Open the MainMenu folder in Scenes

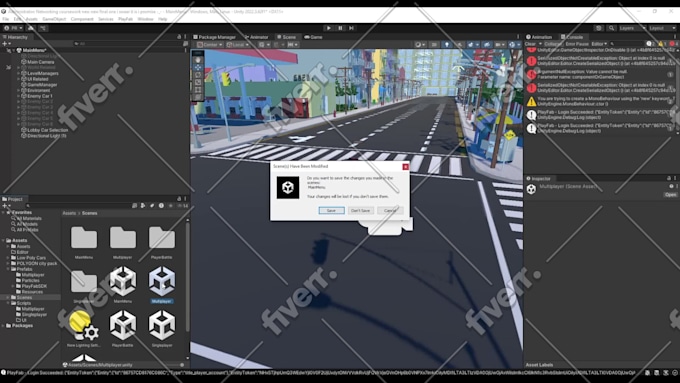click(x=84, y=237)
